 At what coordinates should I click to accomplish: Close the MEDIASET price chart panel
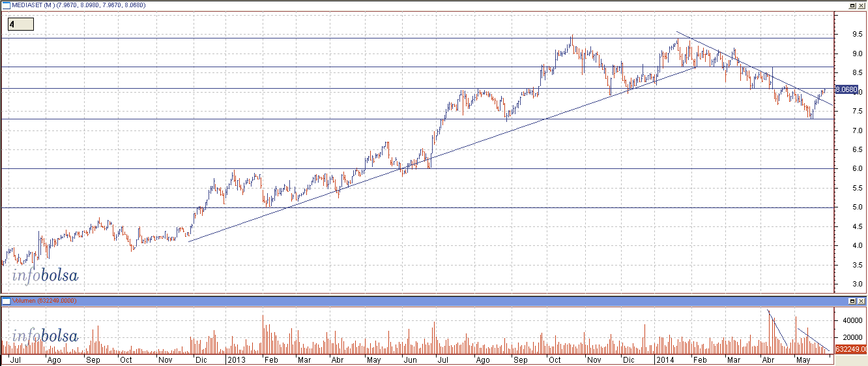point(861,5)
